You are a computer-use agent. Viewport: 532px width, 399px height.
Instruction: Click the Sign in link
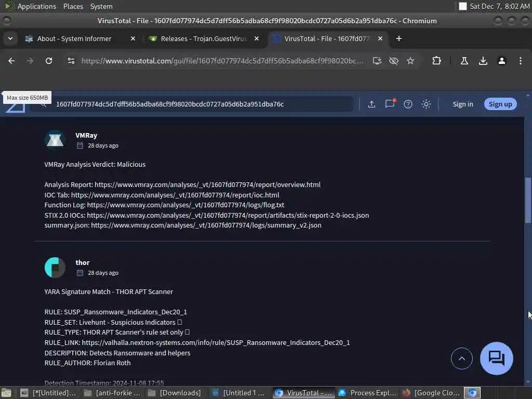click(x=463, y=104)
